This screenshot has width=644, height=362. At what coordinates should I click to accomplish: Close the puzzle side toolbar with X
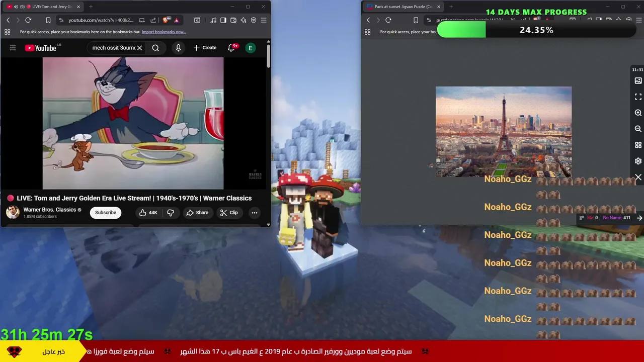tap(638, 177)
